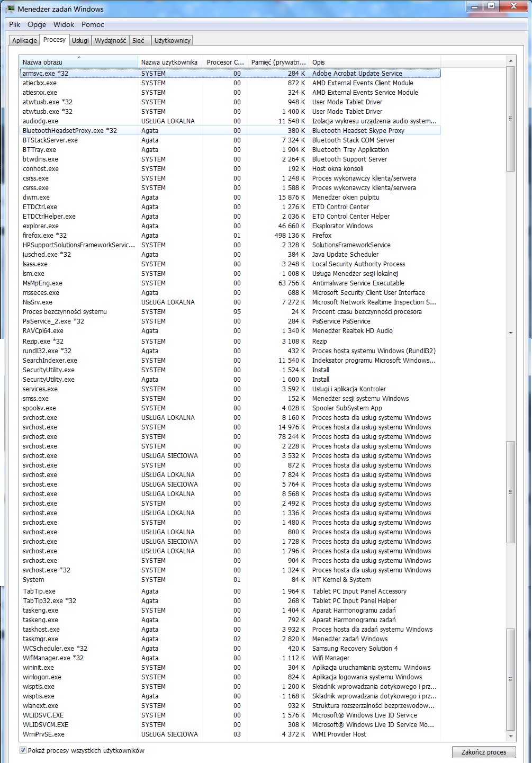Viewport: 532px width, 763px height.
Task: Select the winlogon.exe process
Action: tap(230, 677)
